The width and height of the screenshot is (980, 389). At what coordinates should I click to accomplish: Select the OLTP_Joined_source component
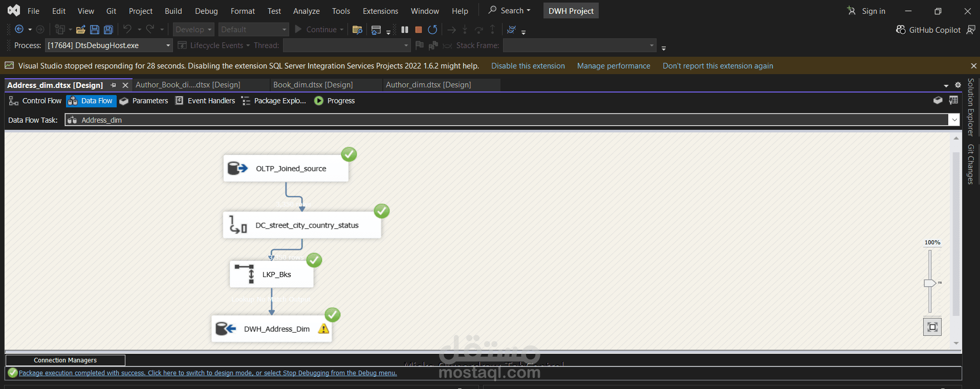click(x=286, y=168)
